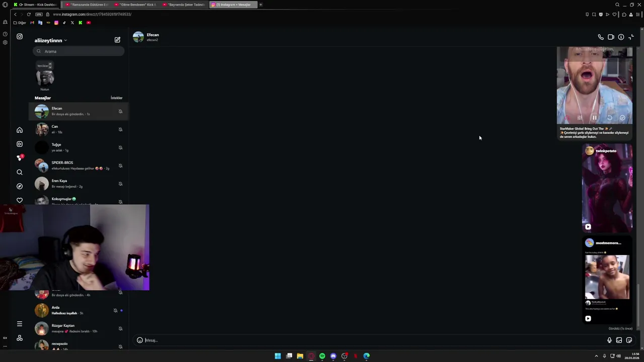Start a new message with compose icon

tap(117, 40)
